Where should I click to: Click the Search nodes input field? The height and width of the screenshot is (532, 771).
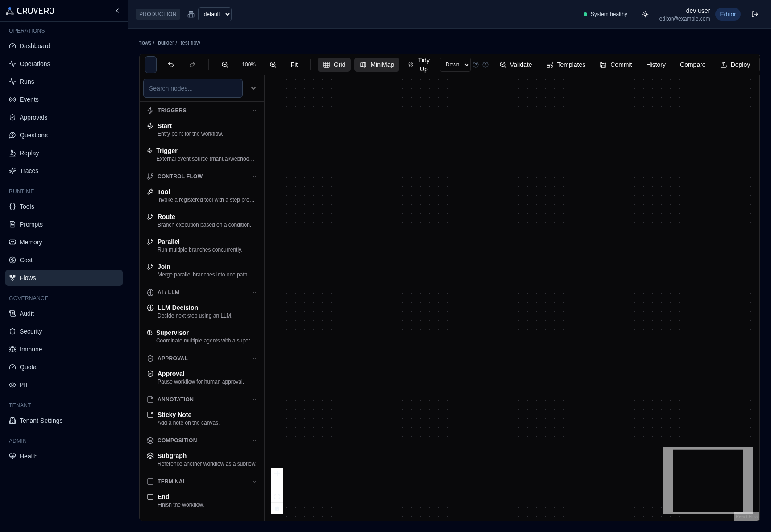tap(193, 88)
